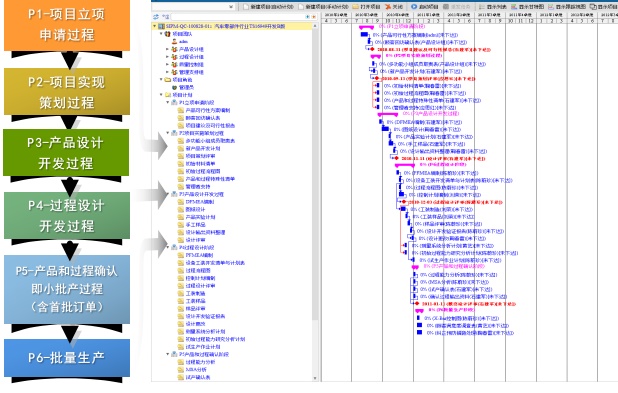This screenshot has width=618, height=393.
Task: Click the P3产品设计开发过程 magenta summary bar
Action: [388, 115]
